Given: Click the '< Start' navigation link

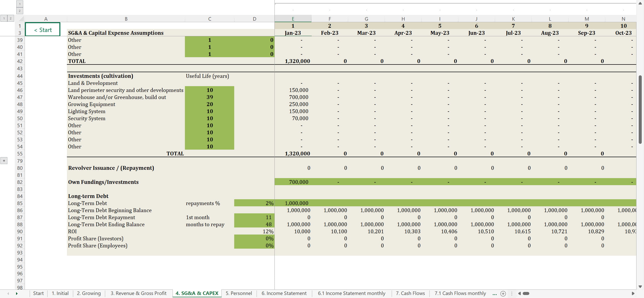Looking at the screenshot, I should [43, 30].
